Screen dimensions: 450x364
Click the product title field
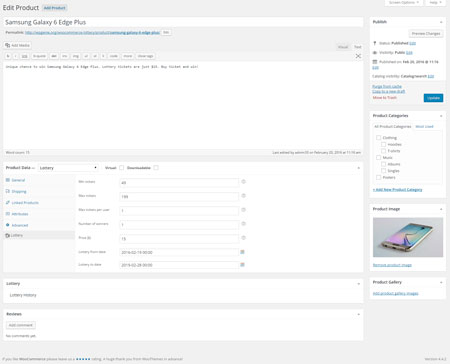pyautogui.click(x=183, y=22)
